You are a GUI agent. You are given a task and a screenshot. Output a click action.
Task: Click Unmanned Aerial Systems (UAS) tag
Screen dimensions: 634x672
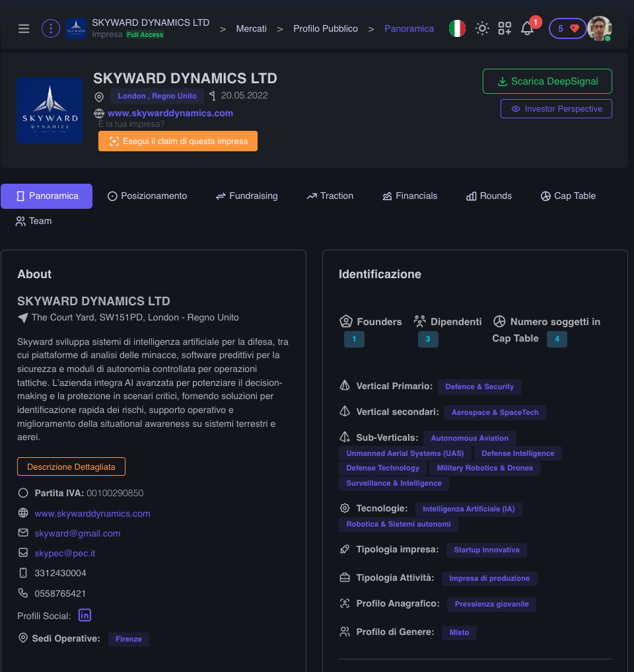coord(405,453)
